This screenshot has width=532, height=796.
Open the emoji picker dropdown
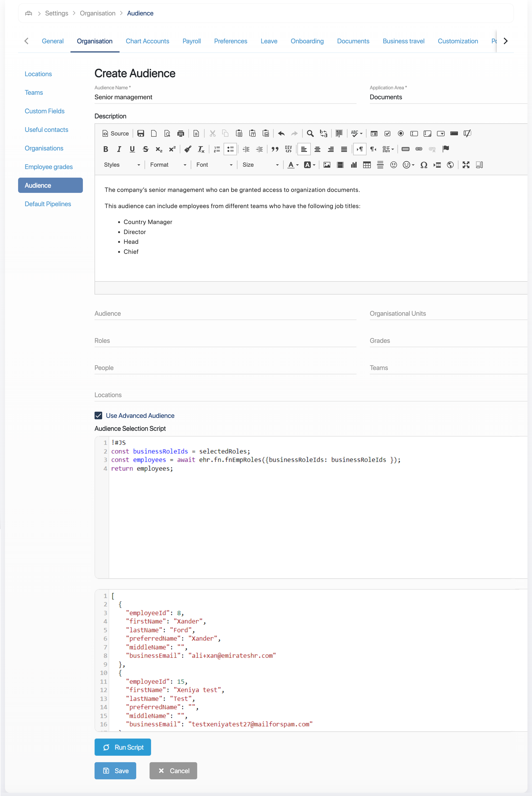point(408,165)
